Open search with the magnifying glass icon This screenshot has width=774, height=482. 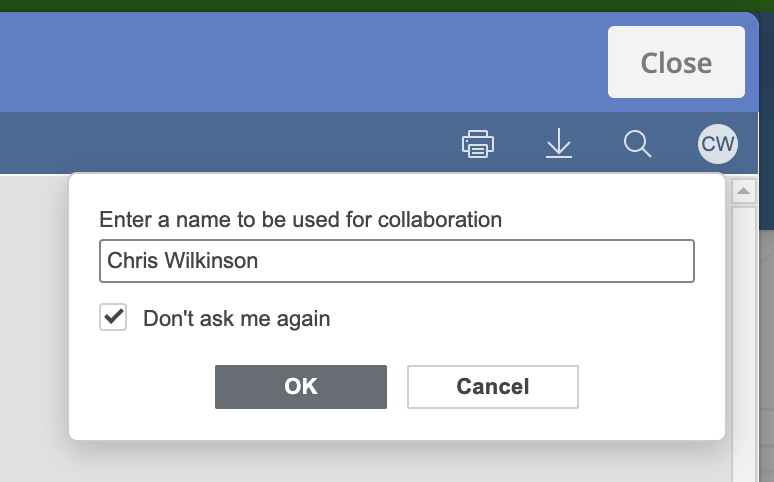tap(637, 144)
